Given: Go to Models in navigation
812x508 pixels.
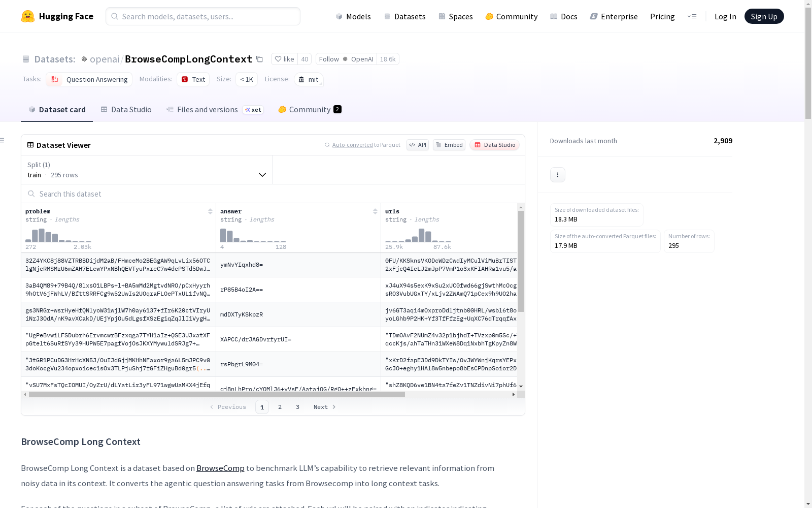Looking at the screenshot, I should pos(353,16).
